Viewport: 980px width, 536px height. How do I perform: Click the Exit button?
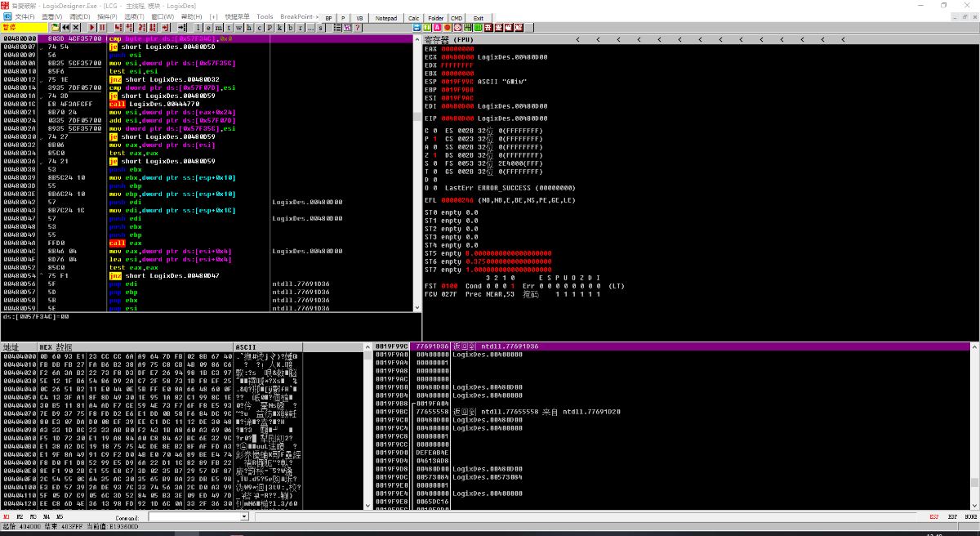coord(478,18)
